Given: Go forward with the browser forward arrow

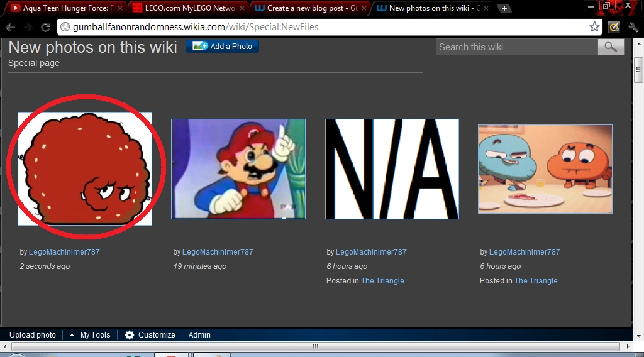Looking at the screenshot, I should pyautogui.click(x=28, y=27).
